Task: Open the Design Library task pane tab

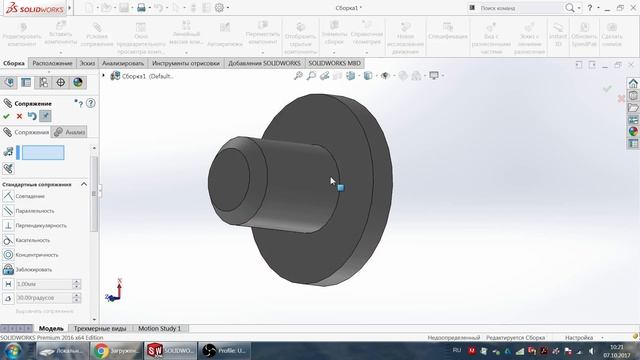Action: point(633,96)
